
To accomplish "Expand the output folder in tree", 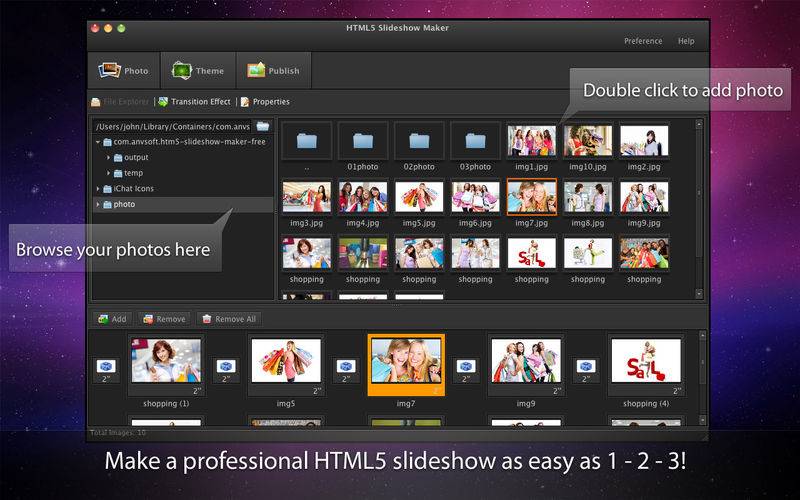I will click(108, 158).
